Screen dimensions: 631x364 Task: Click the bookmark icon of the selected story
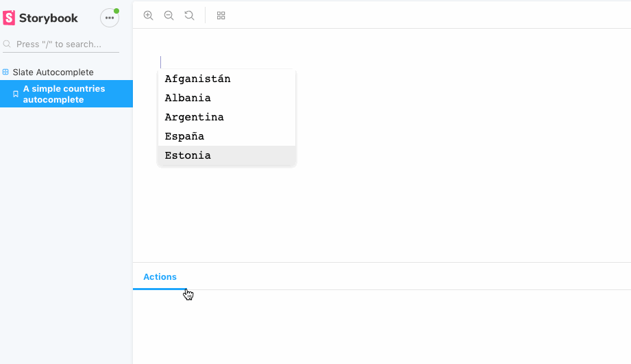pyautogui.click(x=16, y=94)
